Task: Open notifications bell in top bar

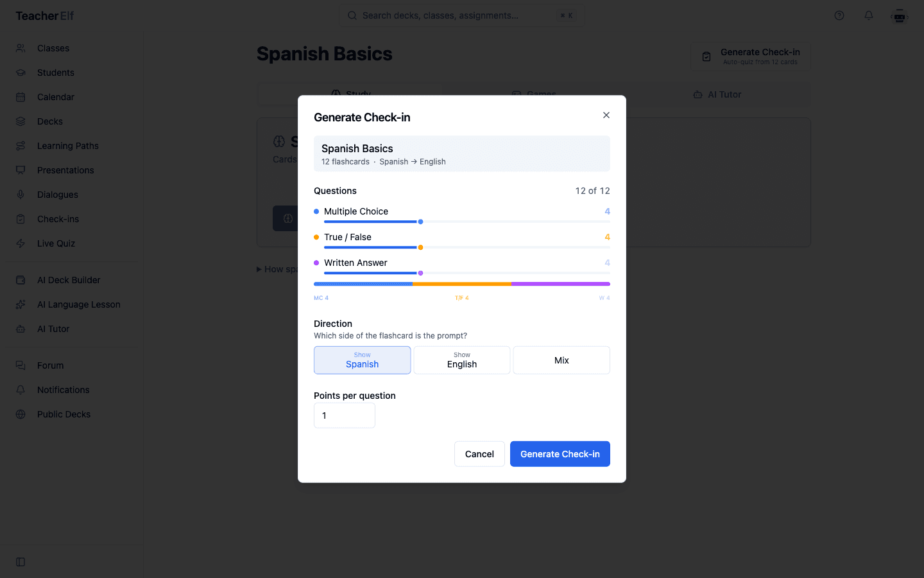Action: pyautogui.click(x=869, y=15)
